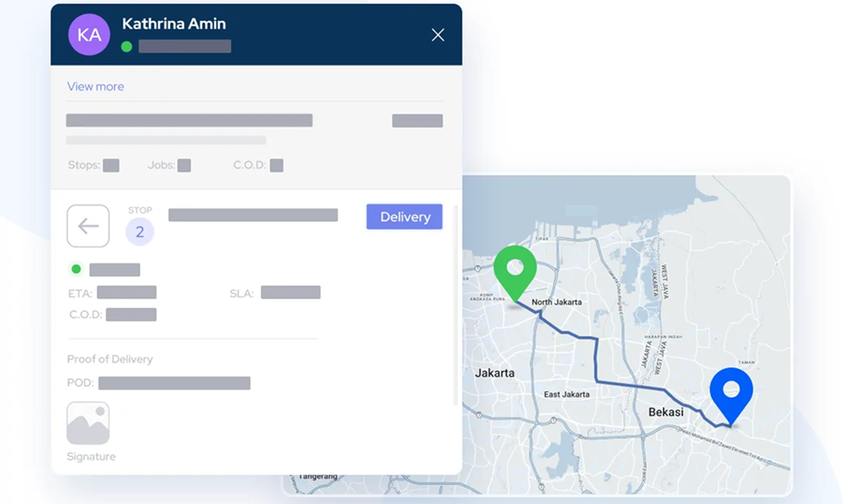Select the stop number 2 badge

pyautogui.click(x=139, y=232)
